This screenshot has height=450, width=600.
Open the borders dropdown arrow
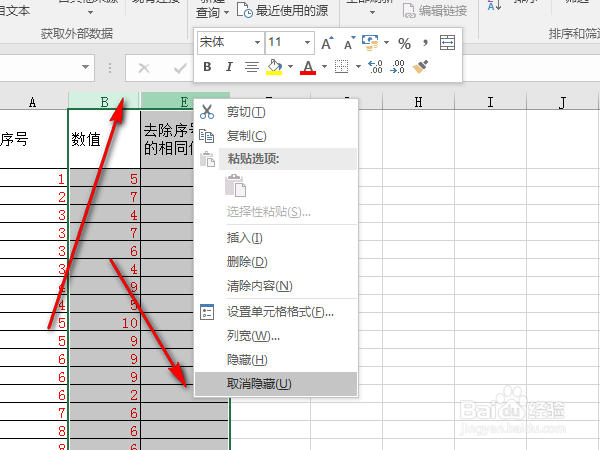pos(358,67)
